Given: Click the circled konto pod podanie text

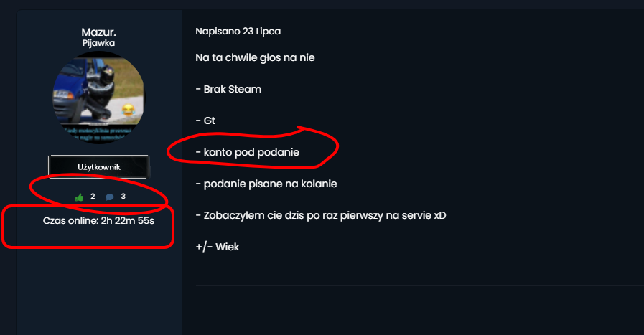Looking at the screenshot, I should coord(248,152).
